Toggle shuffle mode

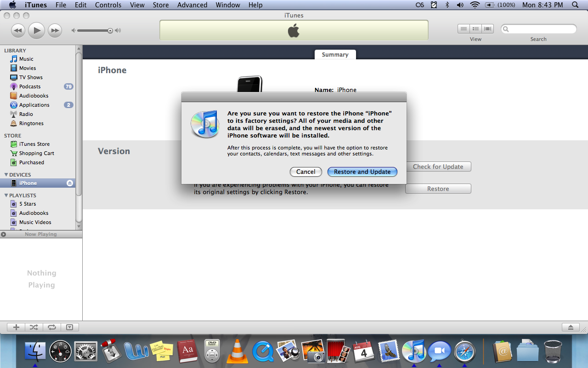[34, 328]
